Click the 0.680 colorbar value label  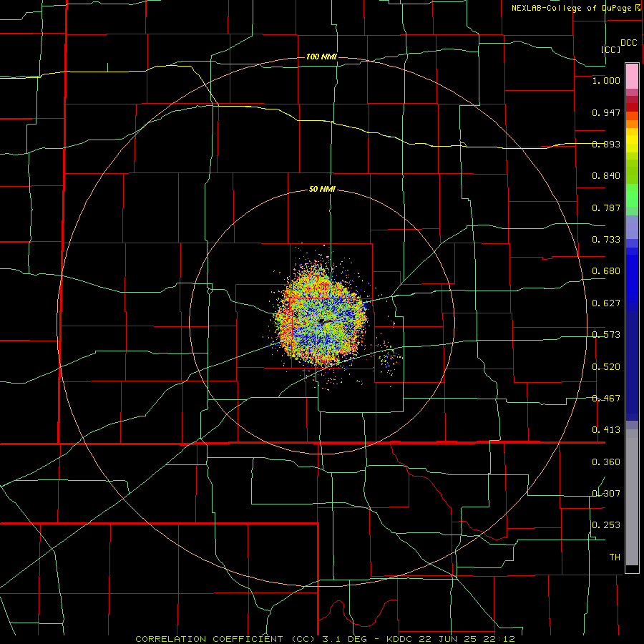(x=606, y=271)
